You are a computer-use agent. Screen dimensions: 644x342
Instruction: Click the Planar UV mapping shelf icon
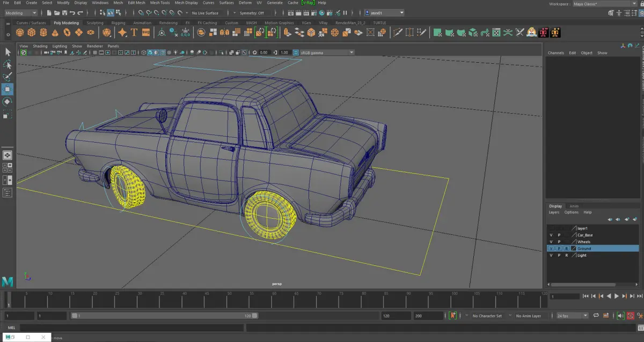pyautogui.click(x=437, y=33)
